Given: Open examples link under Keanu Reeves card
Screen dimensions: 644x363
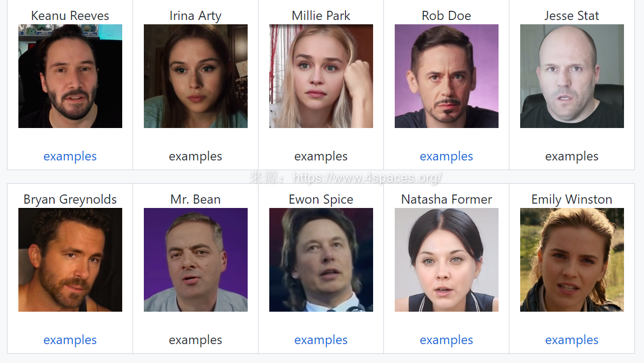Looking at the screenshot, I should pos(70,156).
